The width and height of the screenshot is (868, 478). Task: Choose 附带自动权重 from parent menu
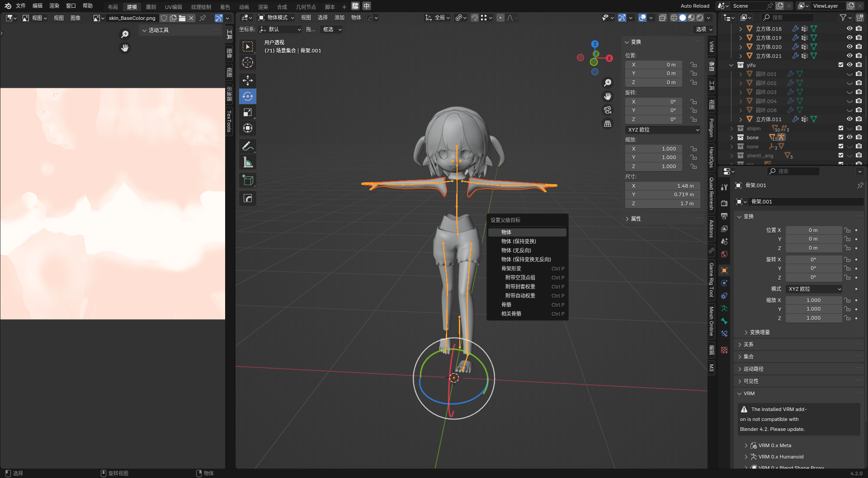coord(520,296)
